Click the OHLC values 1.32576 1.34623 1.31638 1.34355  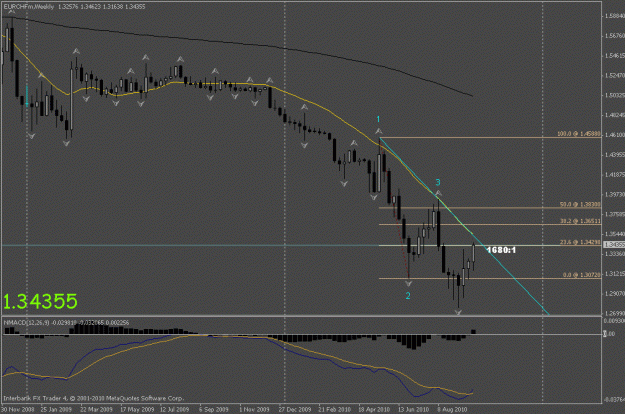(x=101, y=7)
